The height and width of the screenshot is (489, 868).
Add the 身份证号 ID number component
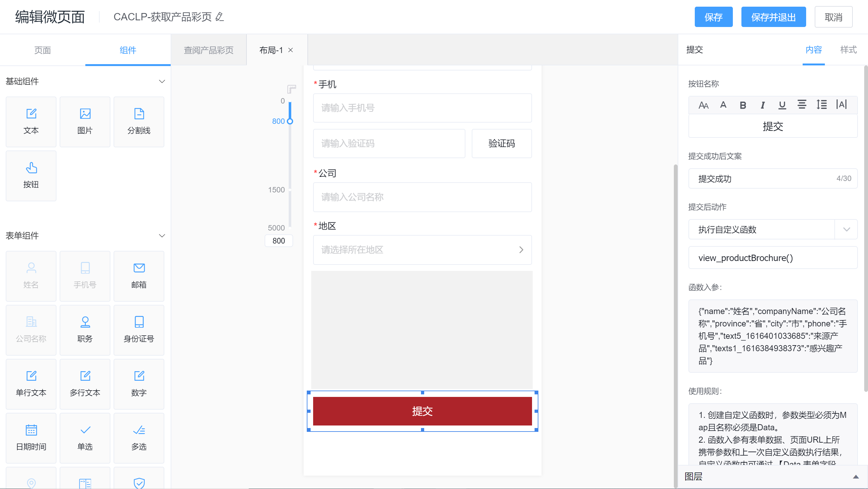[x=139, y=330]
